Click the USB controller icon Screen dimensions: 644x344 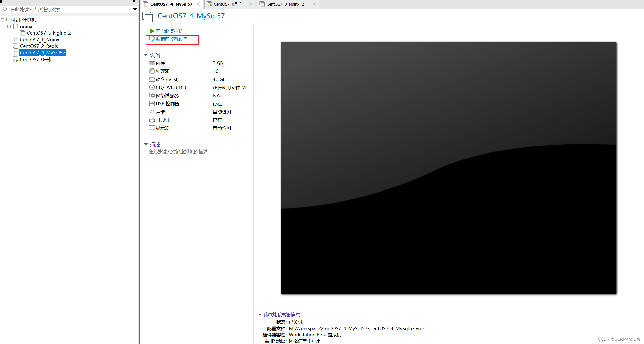click(152, 104)
